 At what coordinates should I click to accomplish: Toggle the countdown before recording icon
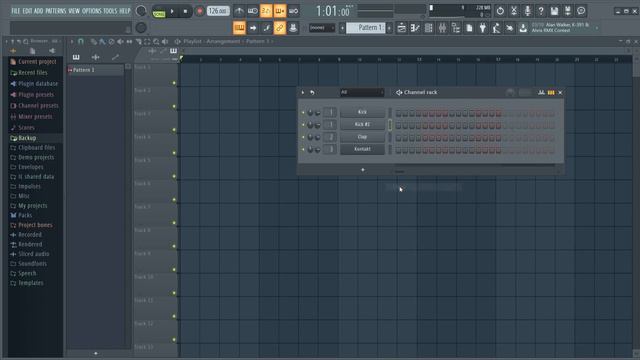pos(266,11)
